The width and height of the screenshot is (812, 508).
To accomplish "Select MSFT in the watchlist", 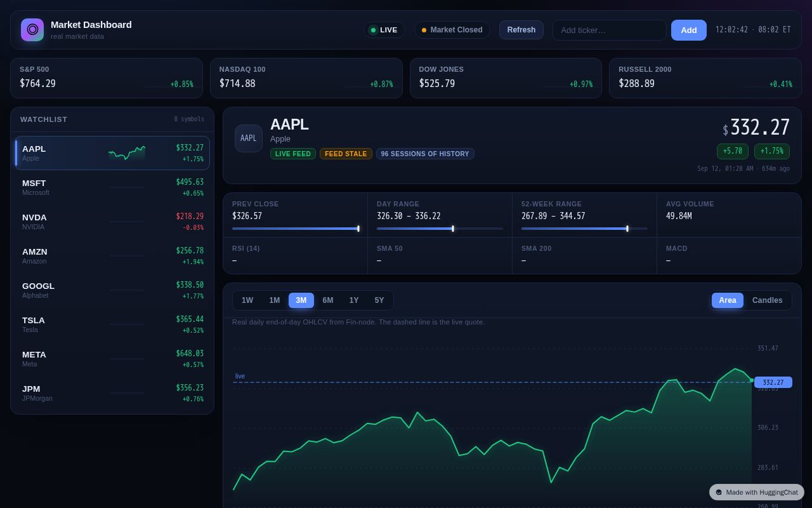I will click(x=112, y=187).
